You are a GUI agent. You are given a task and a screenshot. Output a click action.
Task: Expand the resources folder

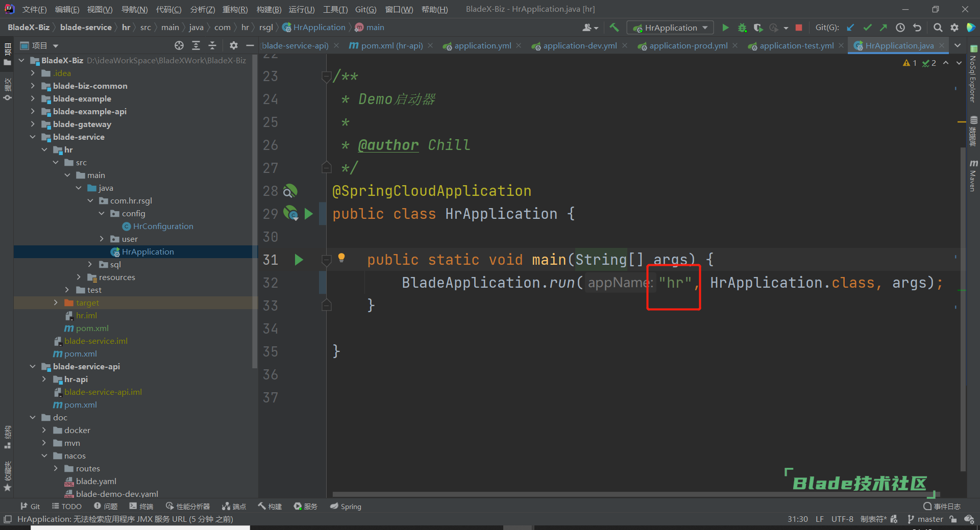(x=79, y=277)
